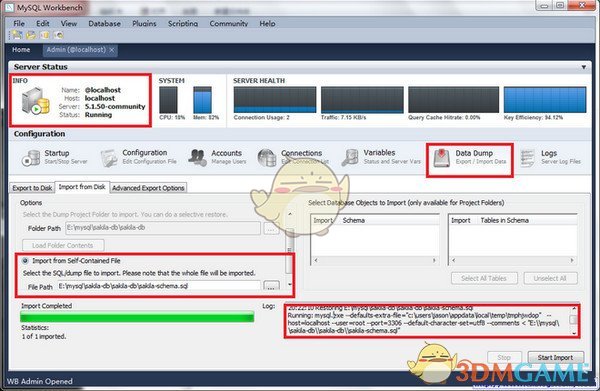Click left arrow of Schema list scrollbar
The image size is (600, 391).
[316, 260]
